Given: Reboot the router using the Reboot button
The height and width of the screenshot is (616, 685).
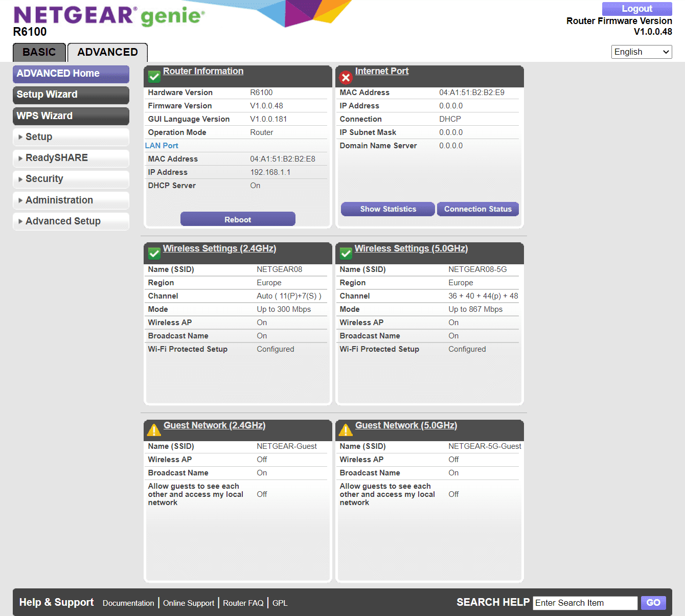Looking at the screenshot, I should point(238,219).
